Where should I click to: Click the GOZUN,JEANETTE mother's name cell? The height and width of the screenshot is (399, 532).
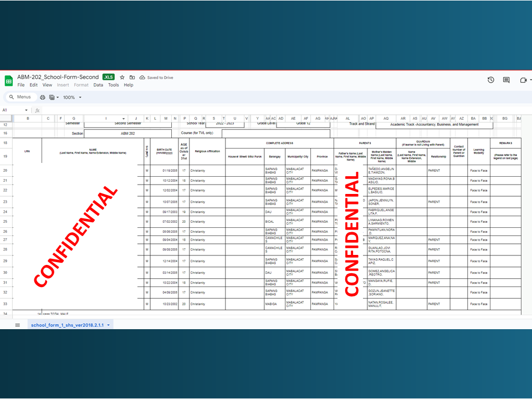[x=381, y=293]
